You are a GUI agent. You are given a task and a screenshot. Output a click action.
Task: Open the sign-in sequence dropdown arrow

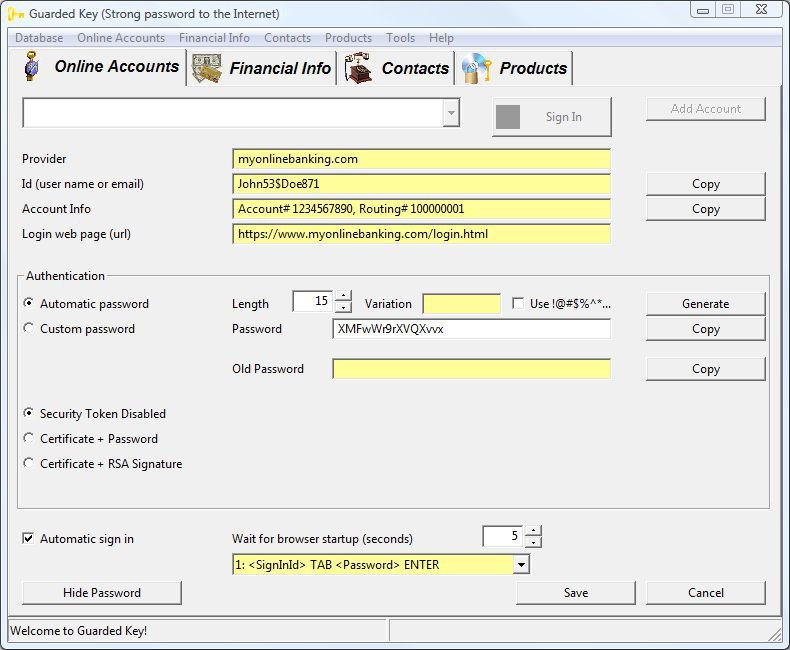(521, 564)
